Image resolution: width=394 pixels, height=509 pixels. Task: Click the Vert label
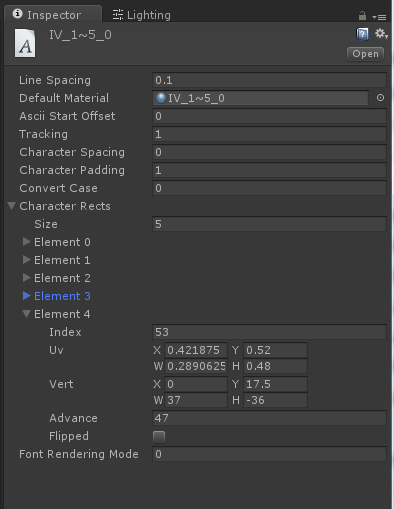(x=61, y=384)
